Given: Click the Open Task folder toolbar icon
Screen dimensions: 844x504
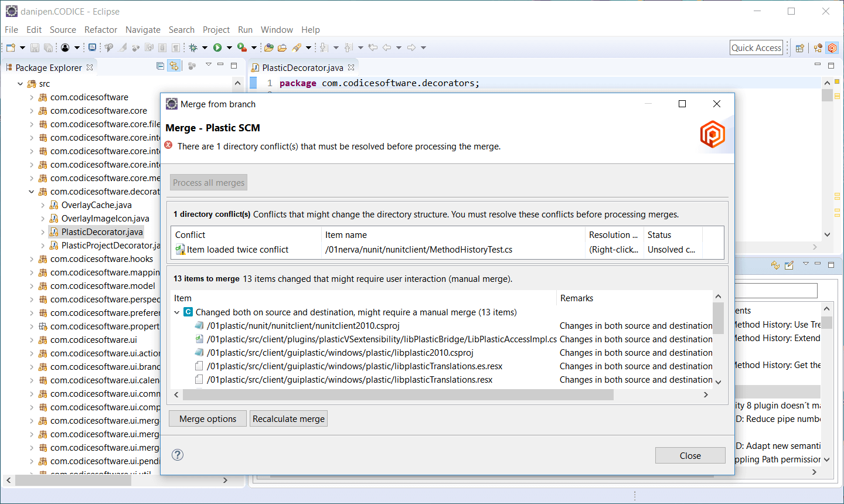Looking at the screenshot, I should [x=282, y=47].
